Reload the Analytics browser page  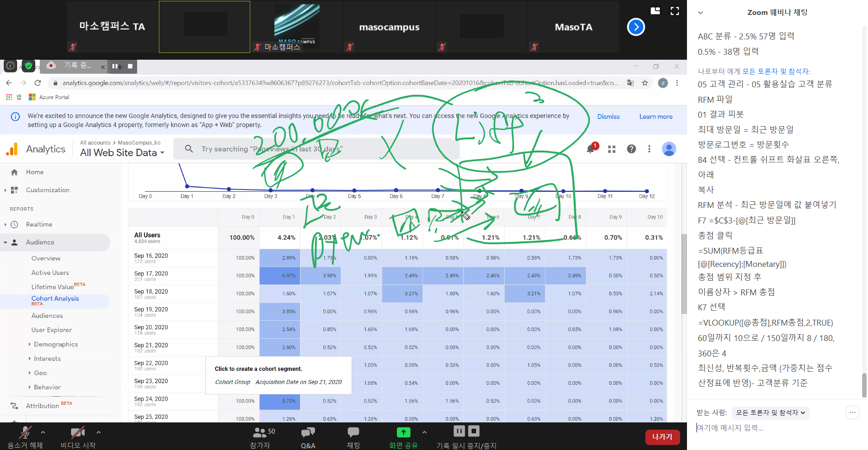[x=38, y=83]
